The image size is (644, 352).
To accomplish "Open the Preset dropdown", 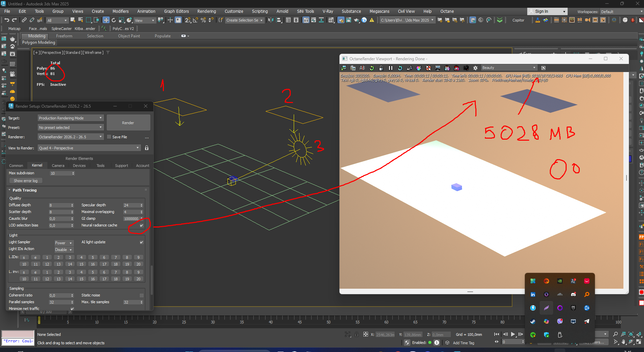I will 70,128.
